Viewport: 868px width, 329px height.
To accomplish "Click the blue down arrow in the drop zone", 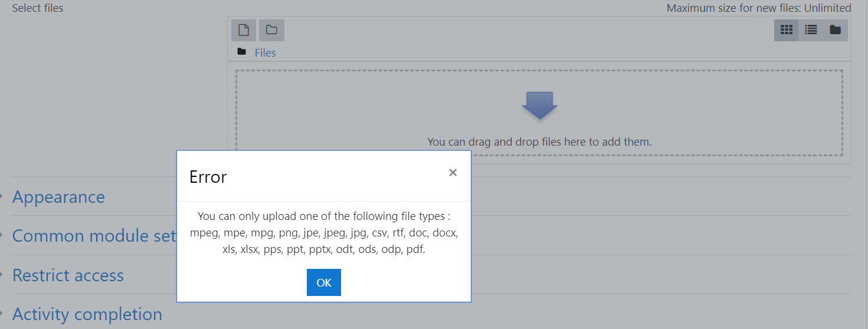I will pos(539,106).
